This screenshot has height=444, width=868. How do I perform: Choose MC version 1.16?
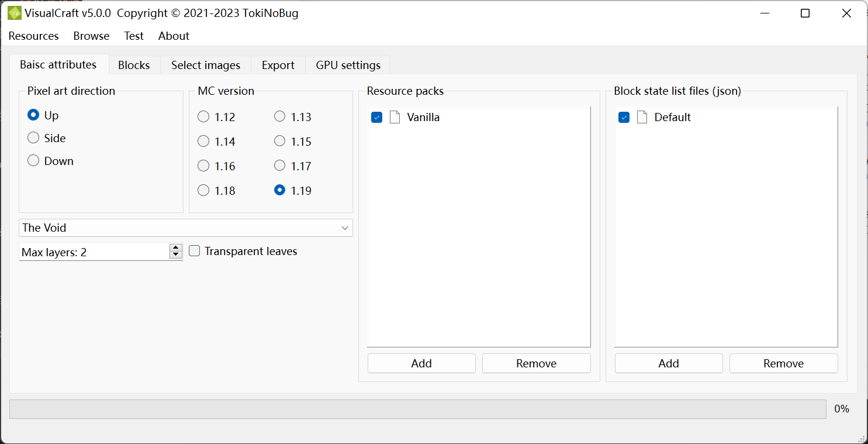click(x=203, y=166)
